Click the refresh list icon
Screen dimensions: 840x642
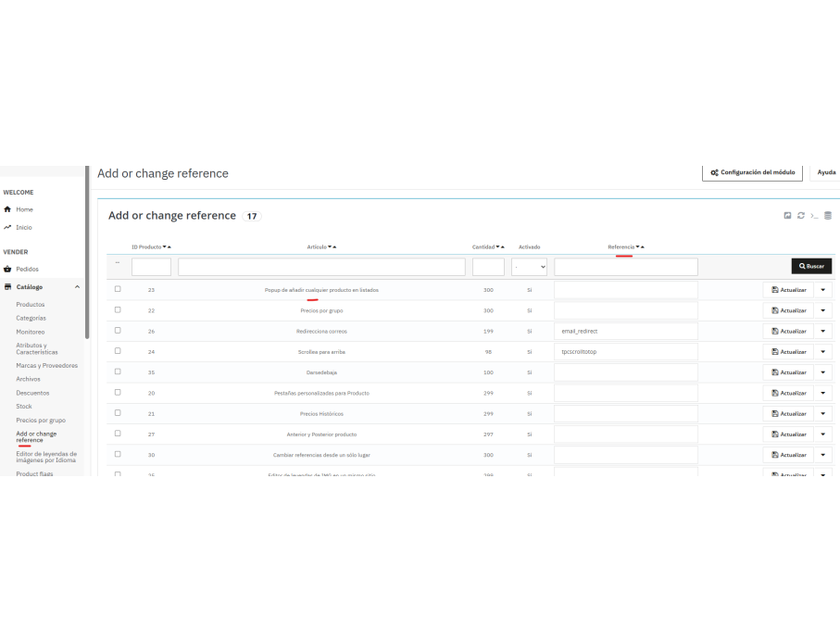[x=801, y=216]
